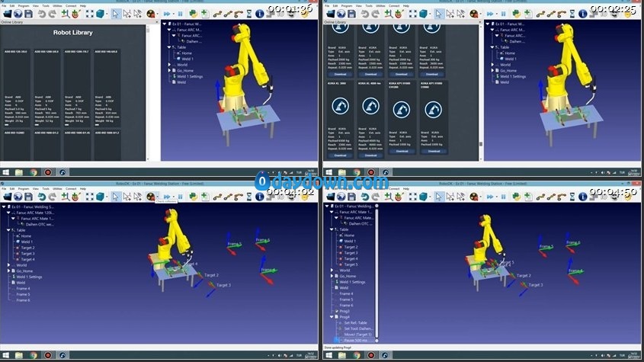Check collisions icon in the 00:04:02 frame
The width and height of the screenshot is (644, 362).
[151, 197]
